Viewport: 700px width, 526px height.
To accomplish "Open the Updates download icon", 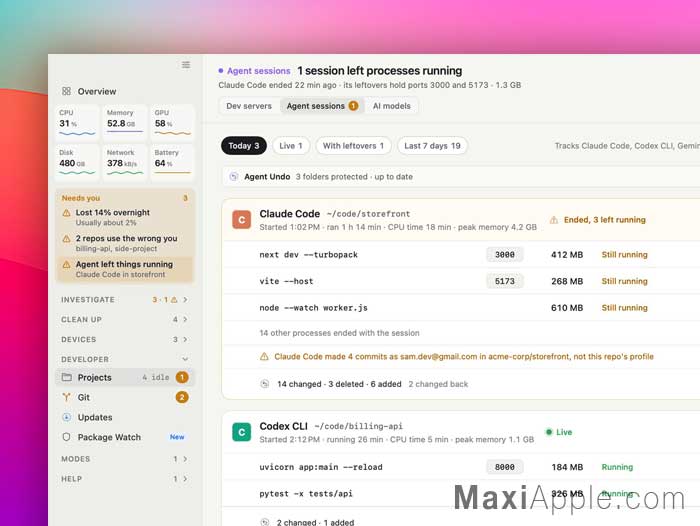I will coord(67,417).
